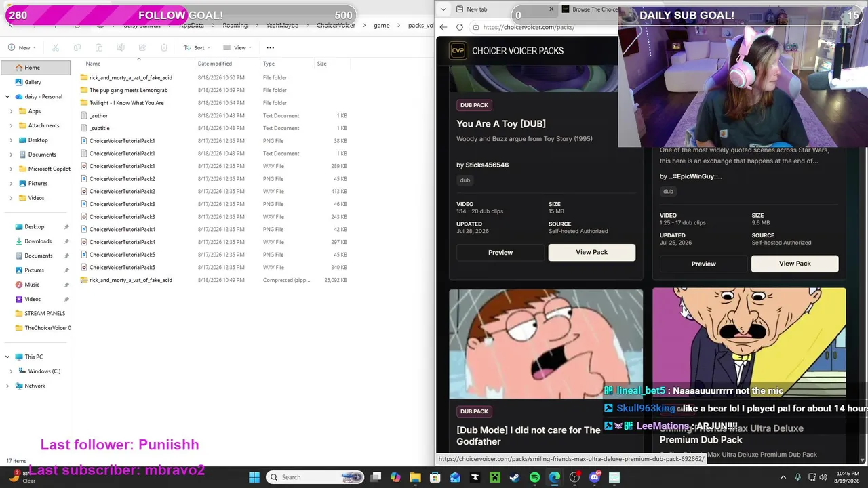
Task: Click the Delete trash icon in File Explorer
Action: pos(164,47)
